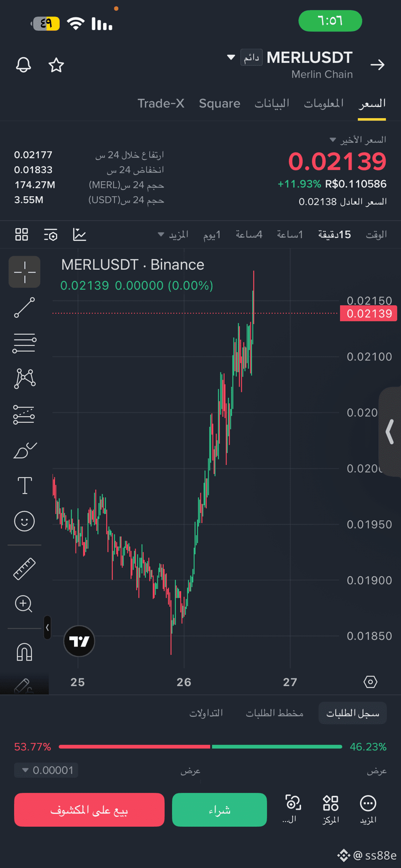The image size is (401, 868).
Task: Tap the 46.23% buy percentage
Action: pos(368,747)
